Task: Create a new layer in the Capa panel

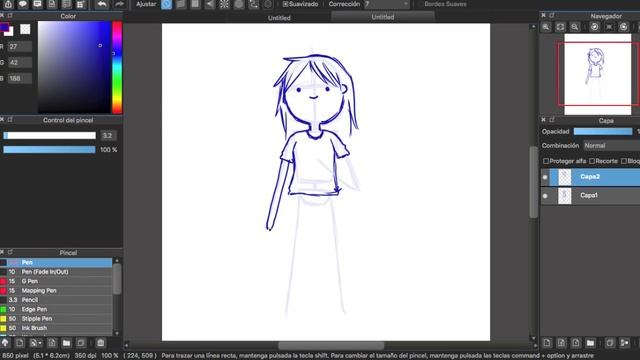Action: coord(547,343)
